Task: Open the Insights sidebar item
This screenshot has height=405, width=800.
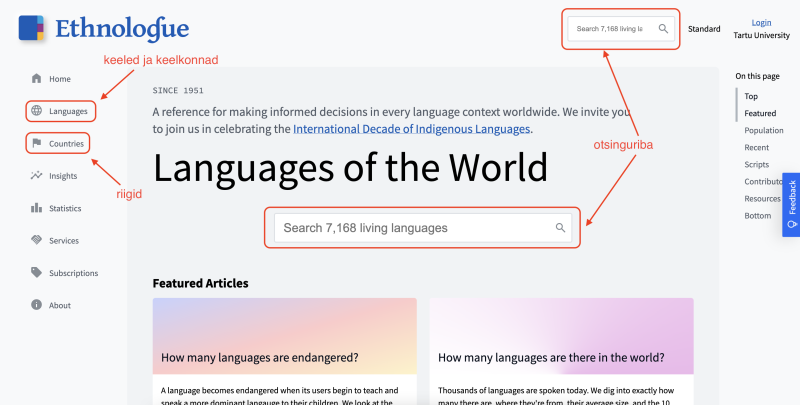Action: pos(54,176)
